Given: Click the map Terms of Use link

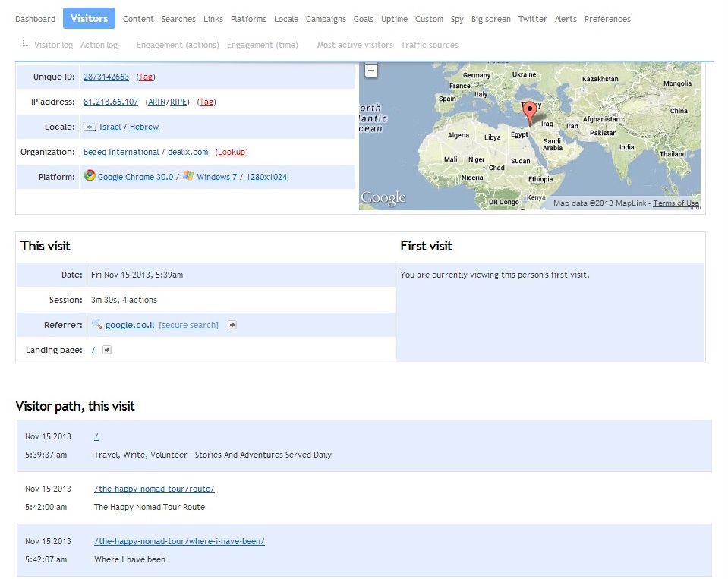Looking at the screenshot, I should pyautogui.click(x=676, y=203).
